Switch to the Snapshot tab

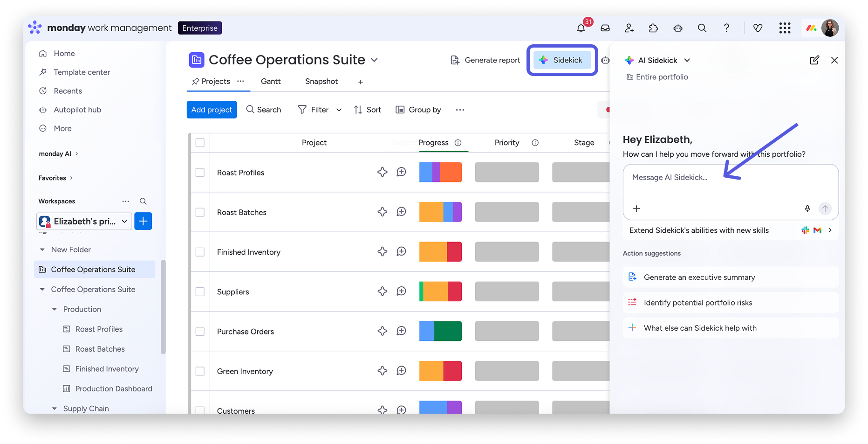point(321,81)
